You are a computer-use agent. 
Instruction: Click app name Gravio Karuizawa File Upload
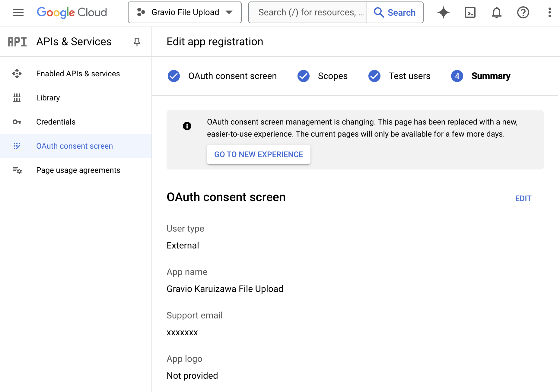[x=225, y=289]
